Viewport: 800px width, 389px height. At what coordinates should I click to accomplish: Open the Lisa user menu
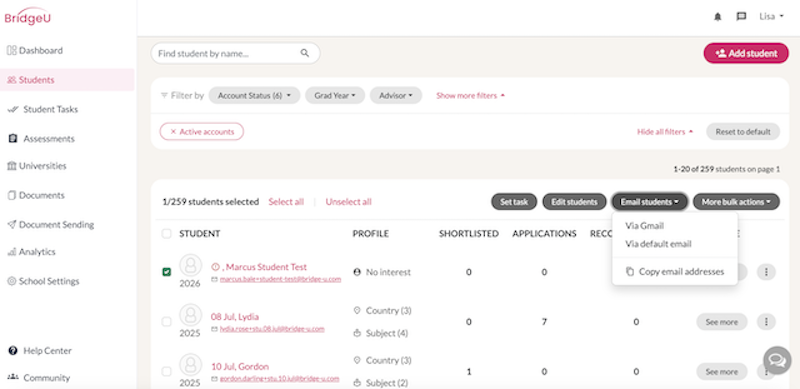771,16
